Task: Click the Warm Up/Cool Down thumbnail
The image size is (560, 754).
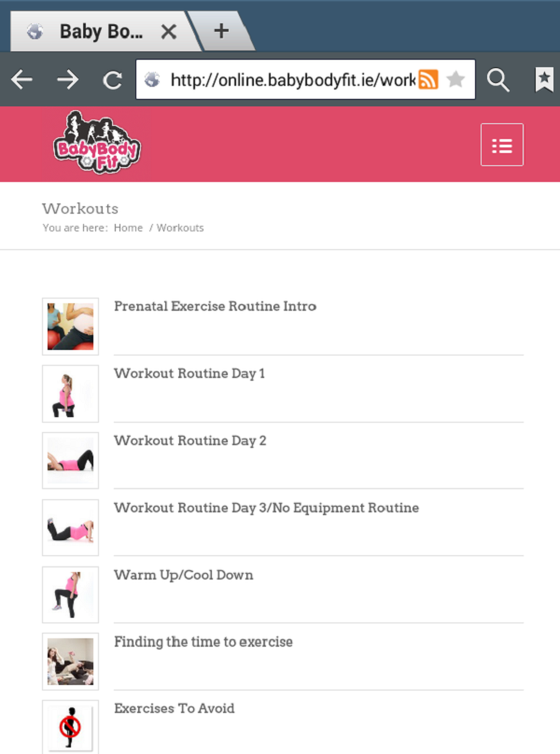Action: tap(70, 594)
